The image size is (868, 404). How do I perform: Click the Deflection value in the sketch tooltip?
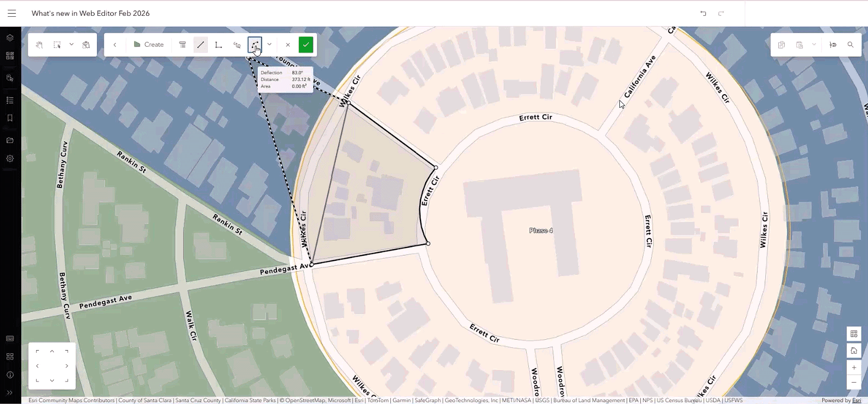pyautogui.click(x=297, y=72)
